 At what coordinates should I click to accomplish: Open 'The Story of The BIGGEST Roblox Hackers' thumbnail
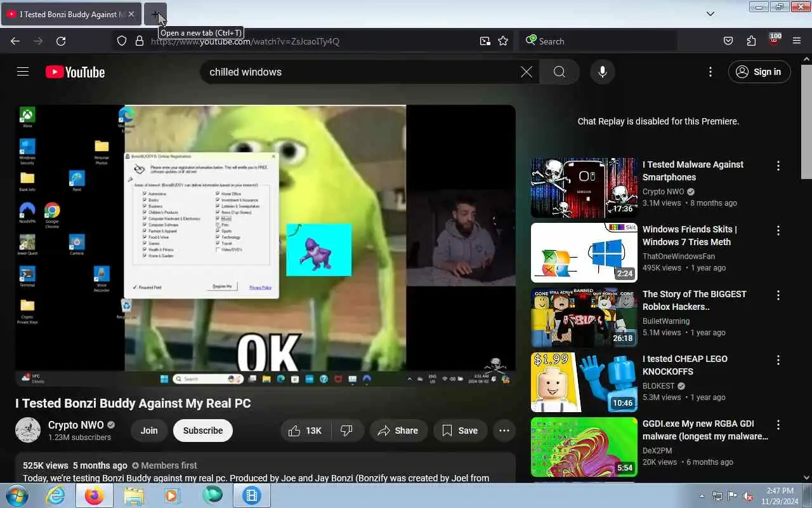[584, 317]
